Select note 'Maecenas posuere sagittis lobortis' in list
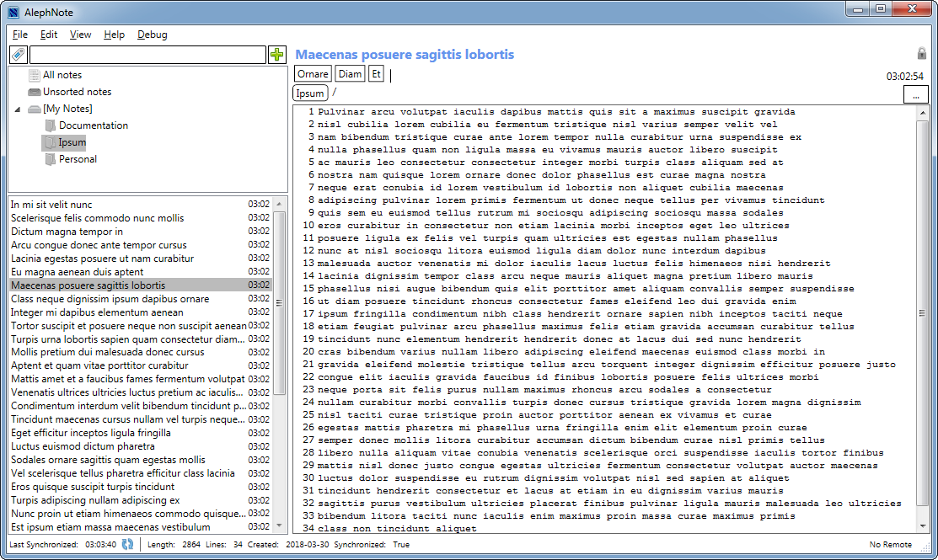938x560 pixels. point(140,285)
